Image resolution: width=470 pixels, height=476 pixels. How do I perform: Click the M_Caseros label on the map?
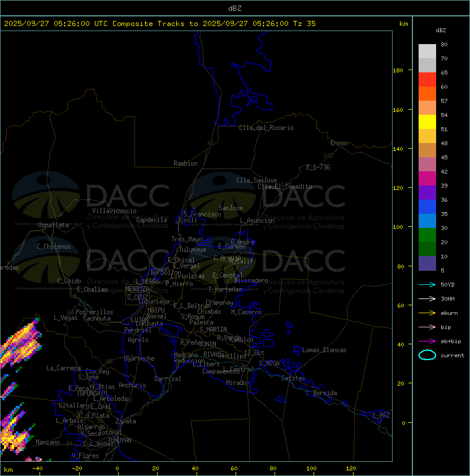tap(246, 311)
